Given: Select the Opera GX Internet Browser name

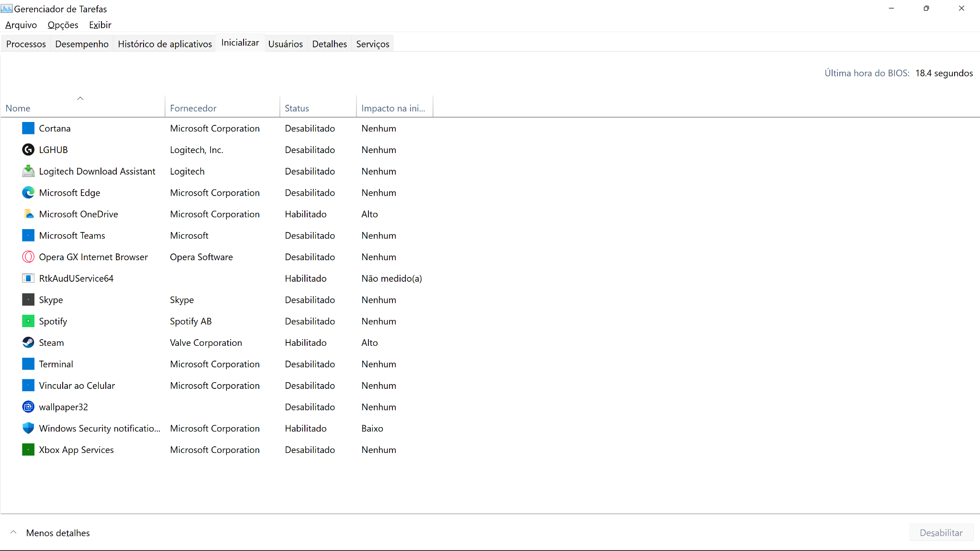Looking at the screenshot, I should click(93, 257).
